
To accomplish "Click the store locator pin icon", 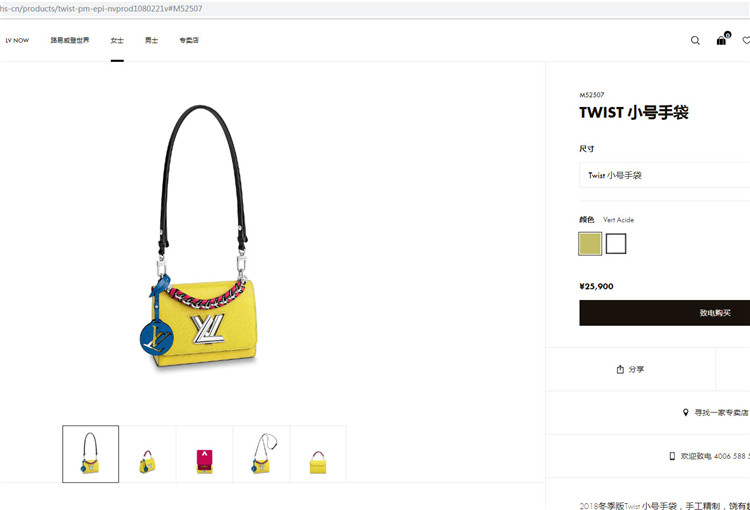I will [685, 412].
